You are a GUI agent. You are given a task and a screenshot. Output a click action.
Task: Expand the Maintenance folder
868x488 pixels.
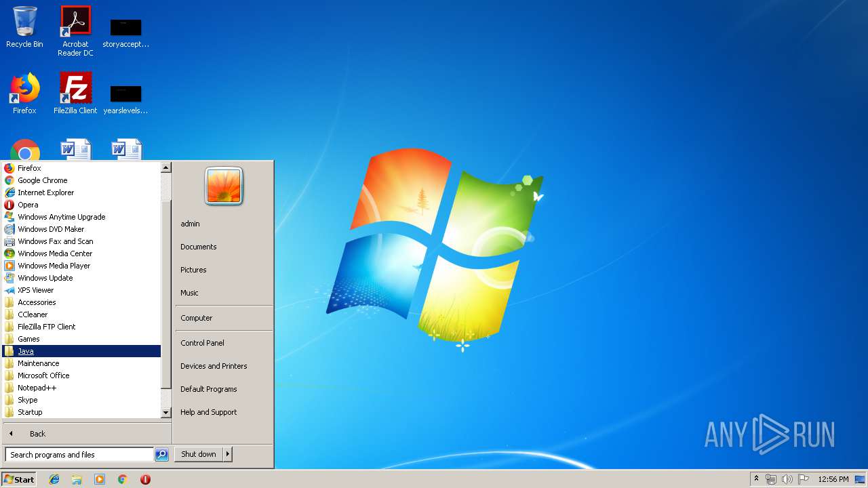click(x=81, y=363)
